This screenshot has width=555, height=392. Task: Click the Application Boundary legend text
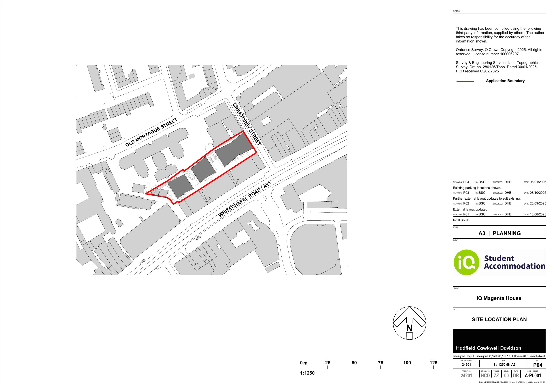point(505,81)
